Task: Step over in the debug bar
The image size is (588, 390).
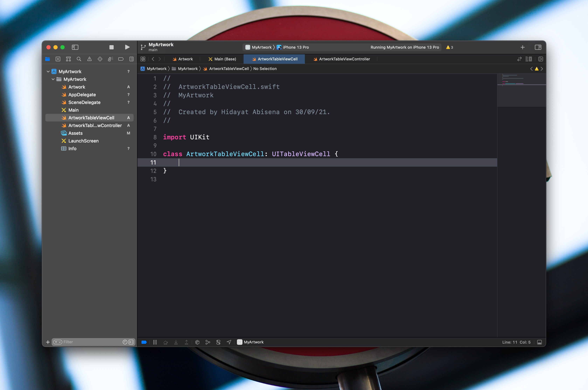Action: point(165,342)
